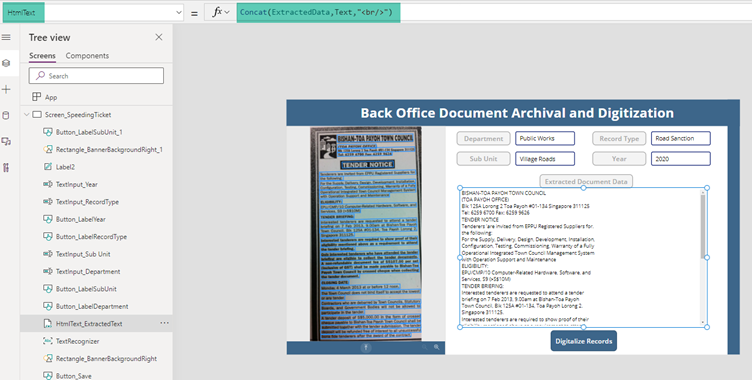Viewport: 752px width, 380px height.
Task: Collapse the Screen_SpeedingTicket tree node
Action: [x=27, y=115]
